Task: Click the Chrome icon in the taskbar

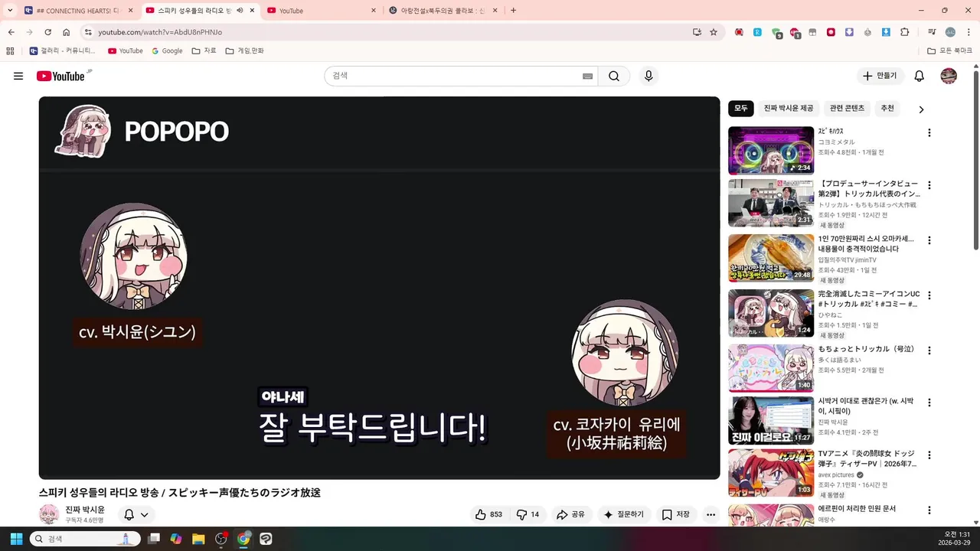Action: 243,539
